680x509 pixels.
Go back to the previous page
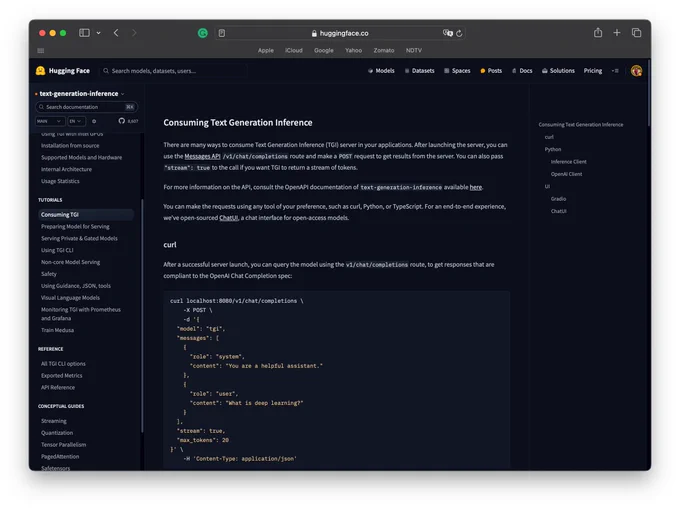(x=116, y=33)
